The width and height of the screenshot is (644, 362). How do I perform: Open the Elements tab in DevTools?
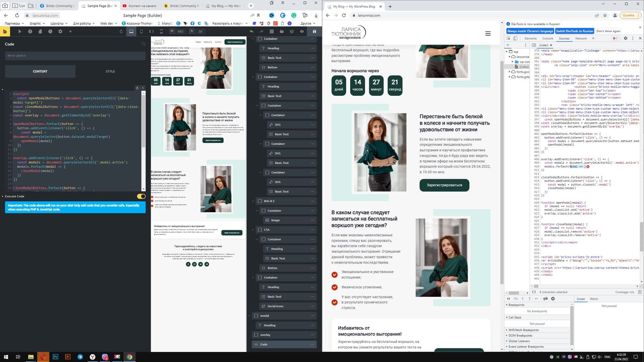click(531, 38)
